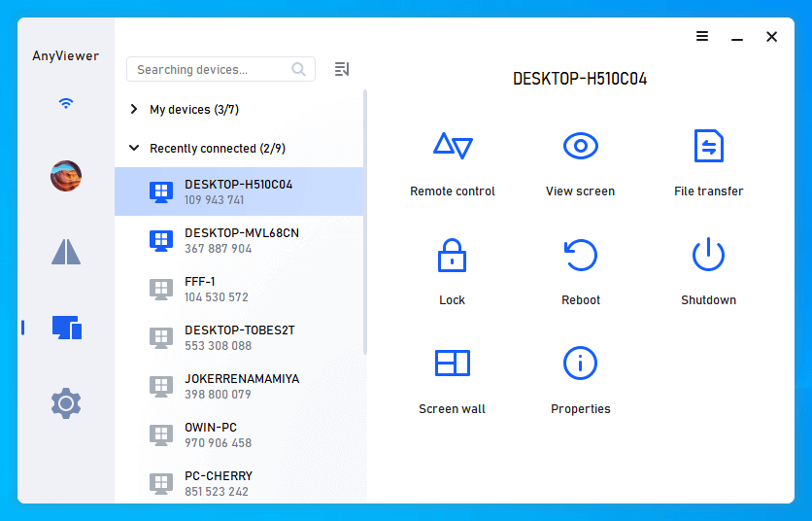This screenshot has width=812, height=521.
Task: Show device Properties
Action: point(580,363)
